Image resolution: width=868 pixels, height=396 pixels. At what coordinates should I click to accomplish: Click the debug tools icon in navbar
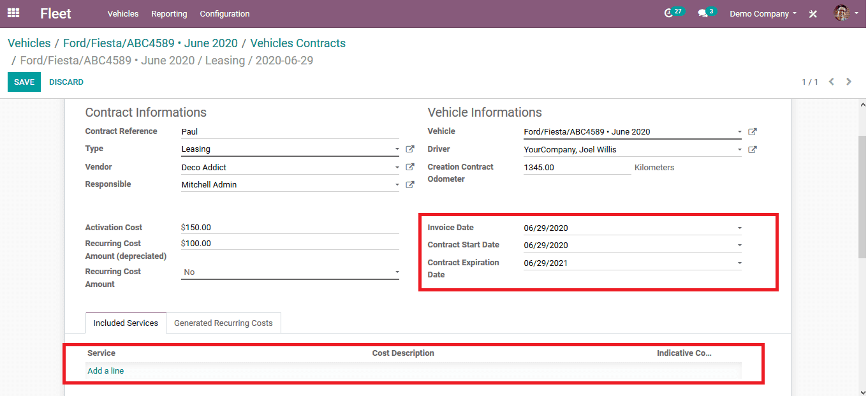[813, 13]
